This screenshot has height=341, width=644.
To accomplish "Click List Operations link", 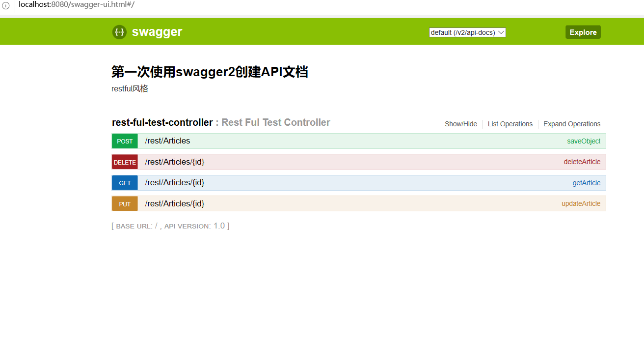I will pos(510,124).
